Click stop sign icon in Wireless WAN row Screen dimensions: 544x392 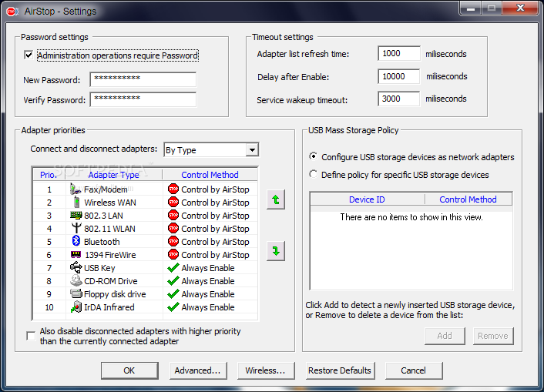173,203
